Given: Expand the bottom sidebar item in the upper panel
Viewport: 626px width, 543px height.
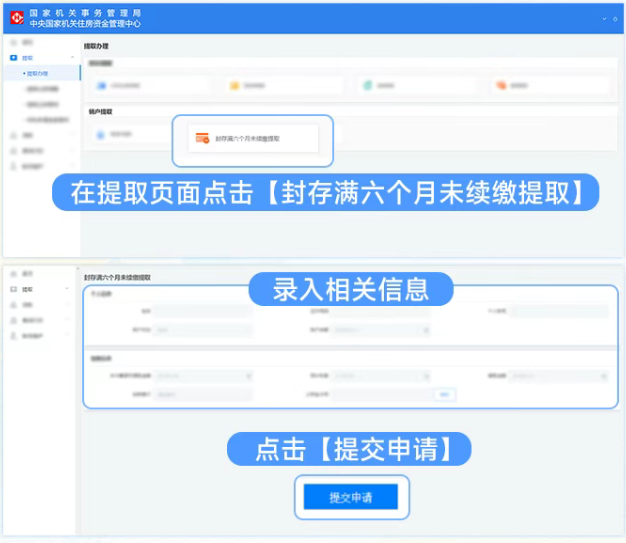Looking at the screenshot, I should pos(72,165).
